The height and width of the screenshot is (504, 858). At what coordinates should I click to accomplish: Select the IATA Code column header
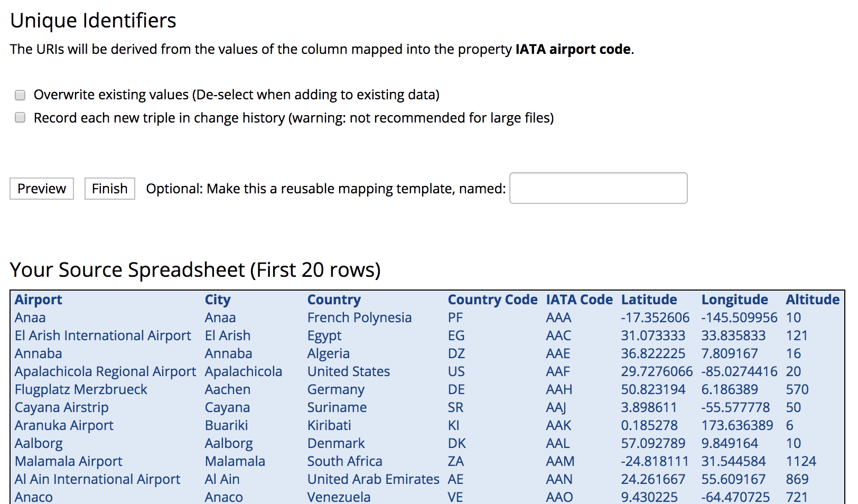579,300
